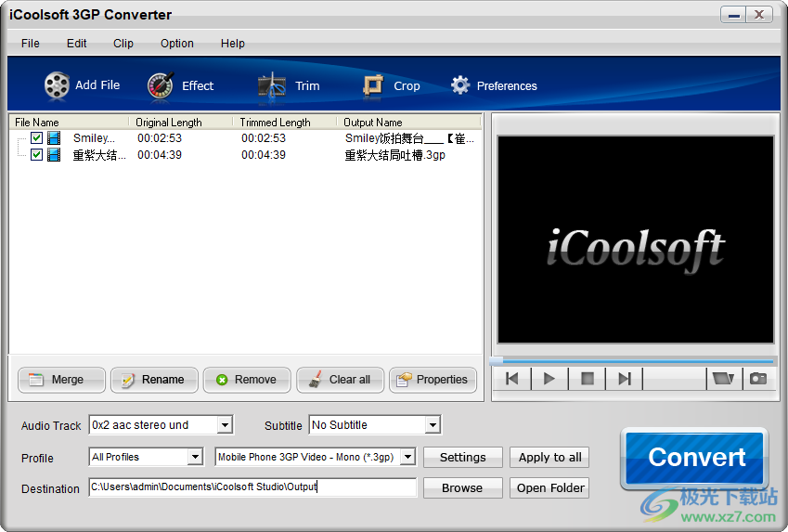Click trimmed length 00:04:39
Screen dimensions: 788x532
tap(264, 155)
